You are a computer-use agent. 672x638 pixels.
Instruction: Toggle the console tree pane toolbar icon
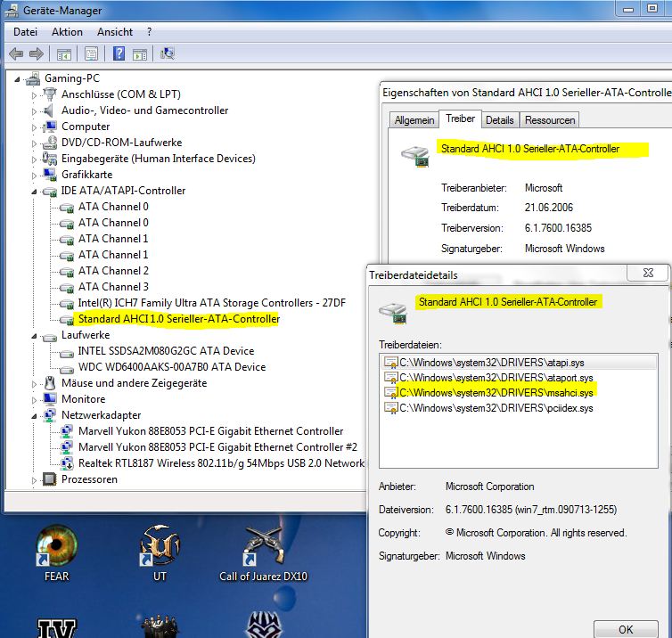pyautogui.click(x=64, y=54)
